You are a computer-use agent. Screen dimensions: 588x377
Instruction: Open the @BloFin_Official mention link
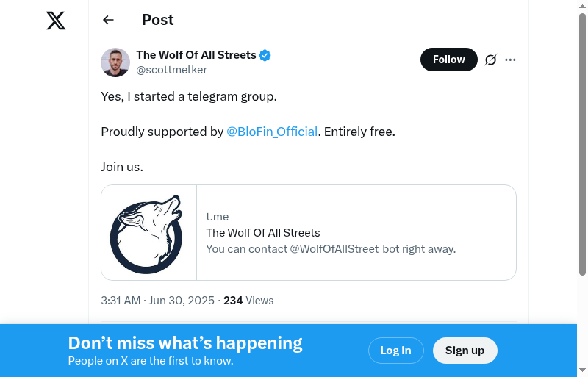click(x=272, y=132)
